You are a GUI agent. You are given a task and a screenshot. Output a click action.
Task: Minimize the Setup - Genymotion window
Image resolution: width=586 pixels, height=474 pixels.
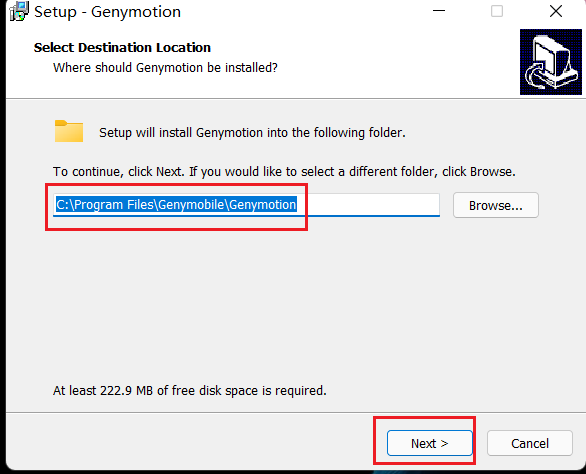click(x=439, y=11)
